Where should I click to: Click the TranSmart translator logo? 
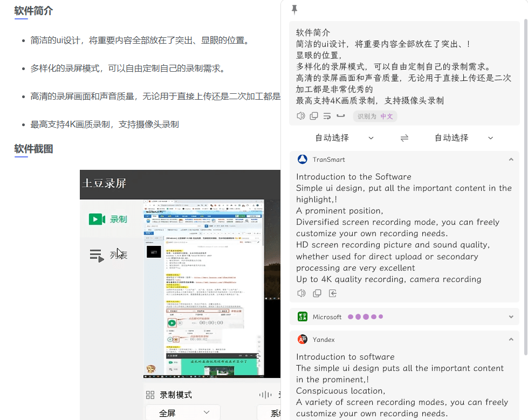pos(302,159)
